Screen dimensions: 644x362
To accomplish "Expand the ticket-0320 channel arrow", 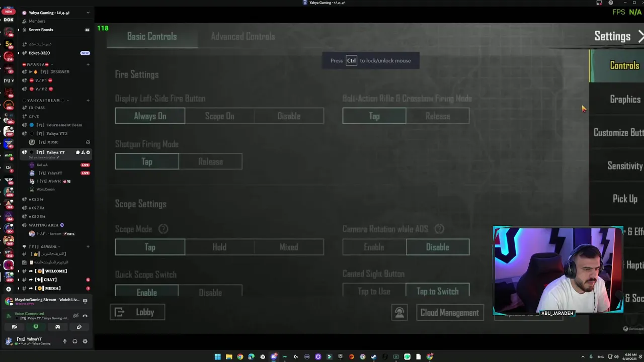I will pos(18,53).
